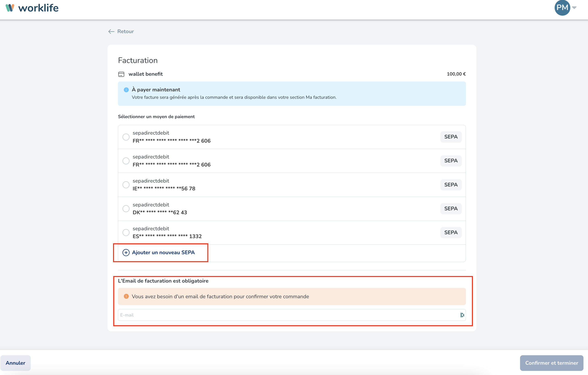Image resolution: width=588 pixels, height=375 pixels.
Task: Click the plus circle icon for new SEPA
Action: pos(126,253)
